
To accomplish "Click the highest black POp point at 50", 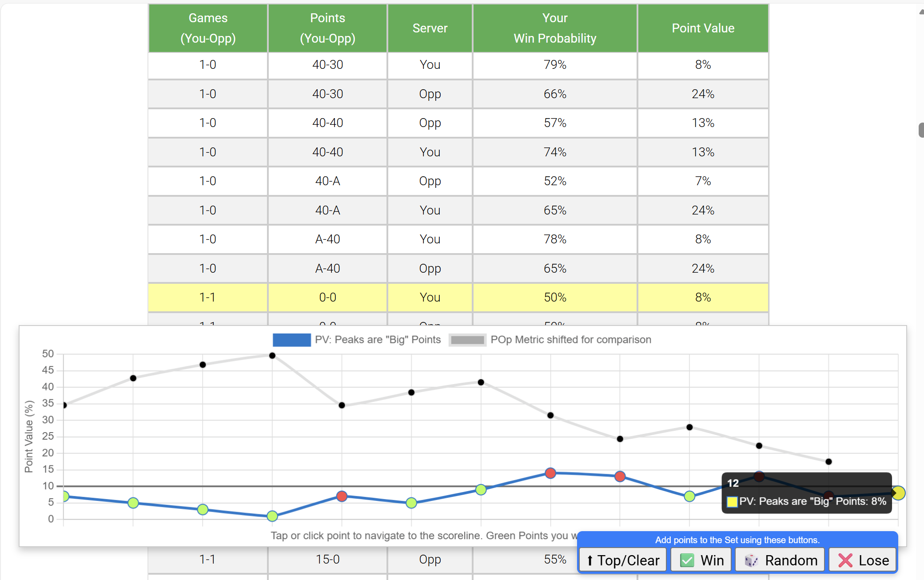I will coord(272,356).
